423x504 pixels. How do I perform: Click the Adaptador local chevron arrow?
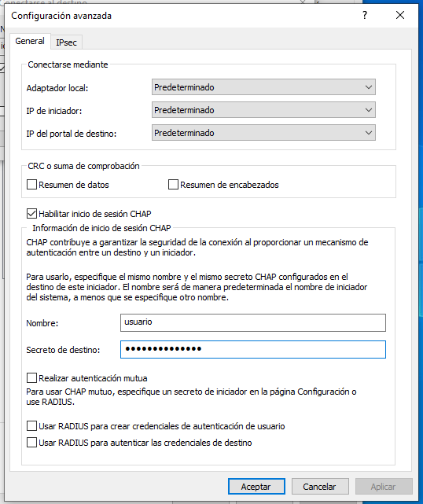(369, 87)
